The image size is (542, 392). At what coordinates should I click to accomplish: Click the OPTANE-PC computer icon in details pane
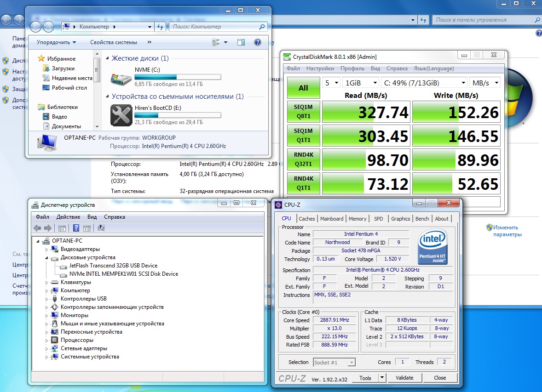(47, 142)
